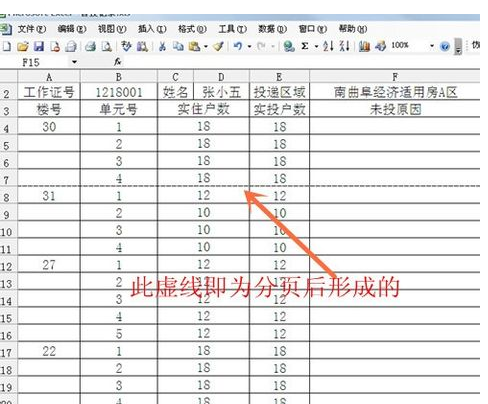
Task: Click the Cut scissors icon
Action: [162, 46]
